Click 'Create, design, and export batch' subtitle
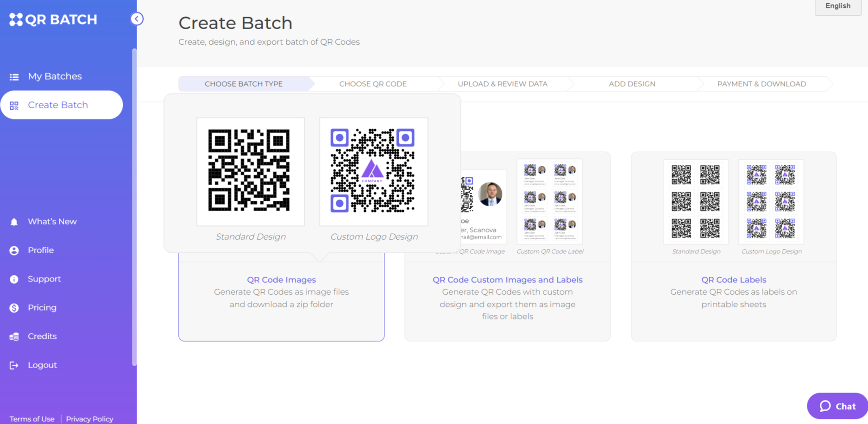Image resolution: width=868 pixels, height=424 pixels. pos(269,42)
